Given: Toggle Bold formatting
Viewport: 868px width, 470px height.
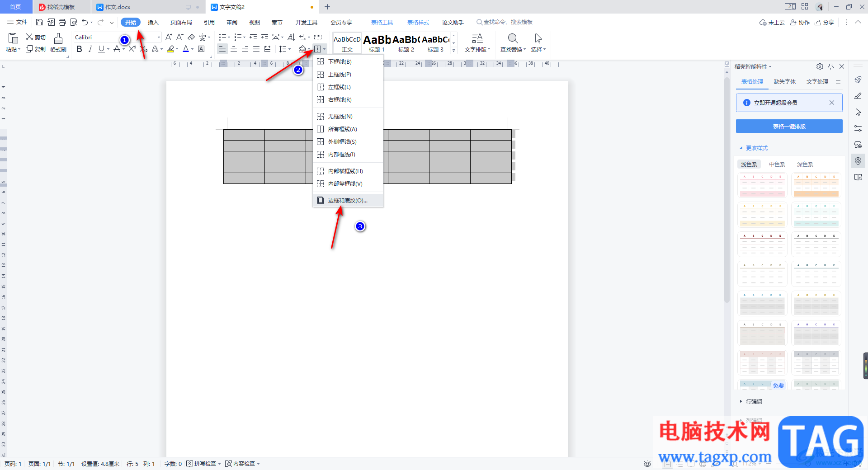Looking at the screenshot, I should [x=79, y=49].
